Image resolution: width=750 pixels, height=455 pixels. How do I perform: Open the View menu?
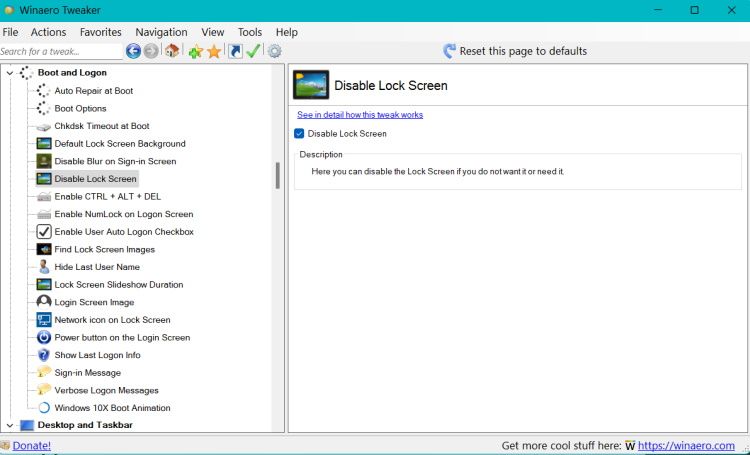point(212,32)
